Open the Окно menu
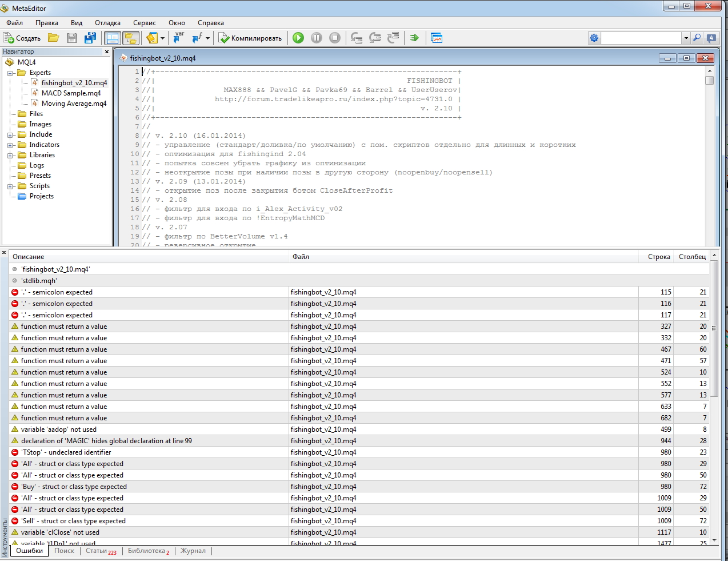 coord(177,23)
